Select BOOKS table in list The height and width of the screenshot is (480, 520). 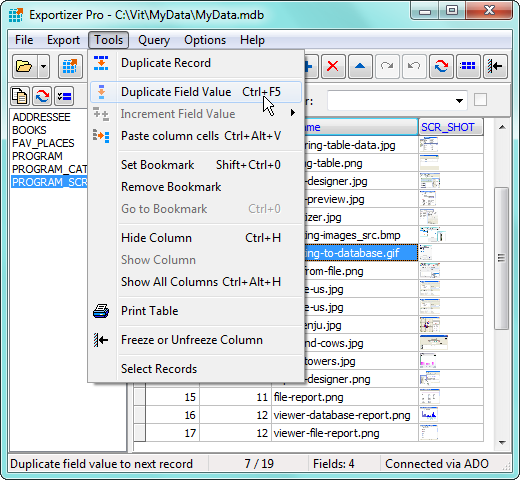point(29,130)
